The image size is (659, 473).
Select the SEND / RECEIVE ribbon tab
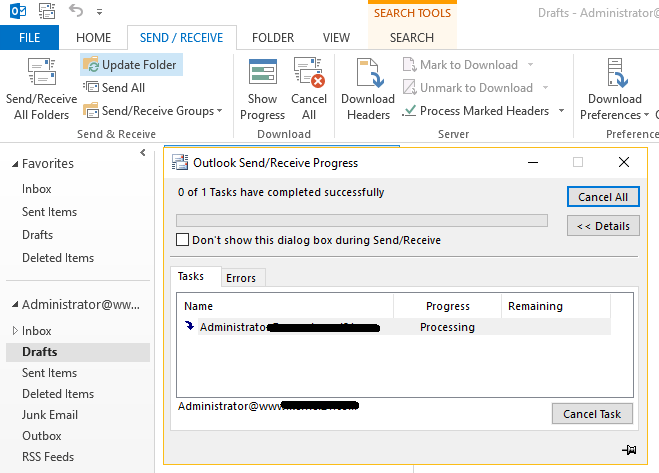coord(182,37)
